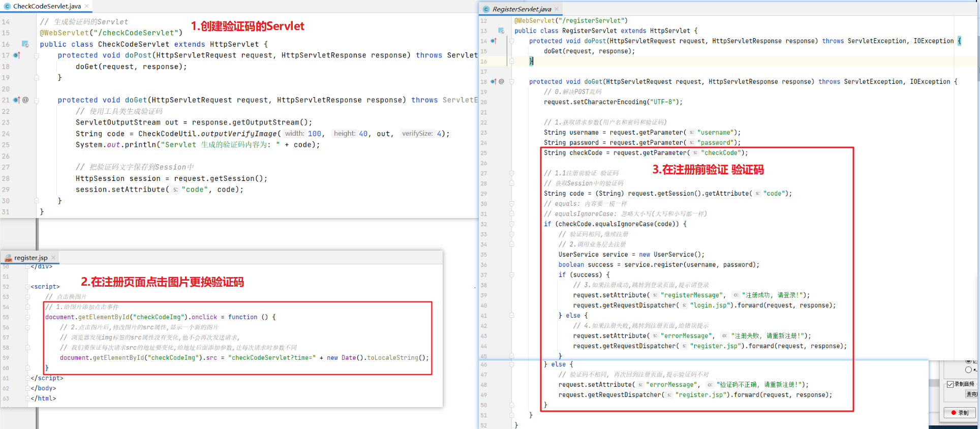This screenshot has height=429, width=980.
Task: Click the override gutter icon on CheckCodeServlet line 17
Action: pyautogui.click(x=16, y=55)
